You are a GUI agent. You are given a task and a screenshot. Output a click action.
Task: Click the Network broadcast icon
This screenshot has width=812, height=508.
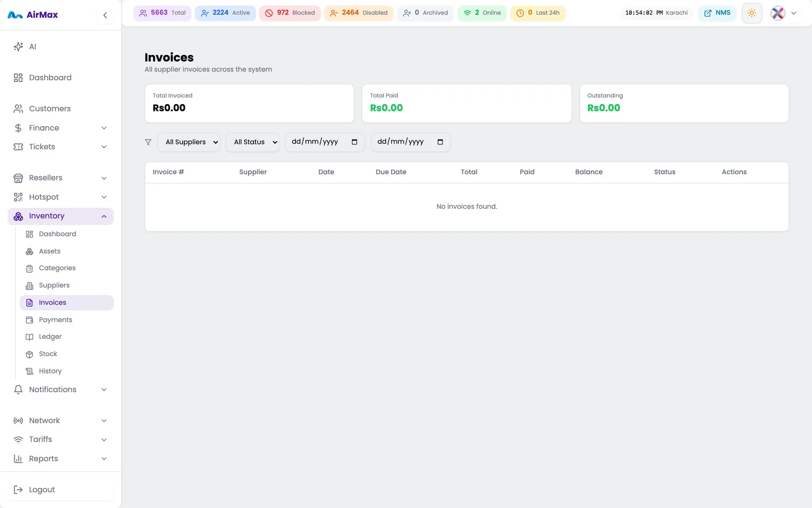point(18,421)
